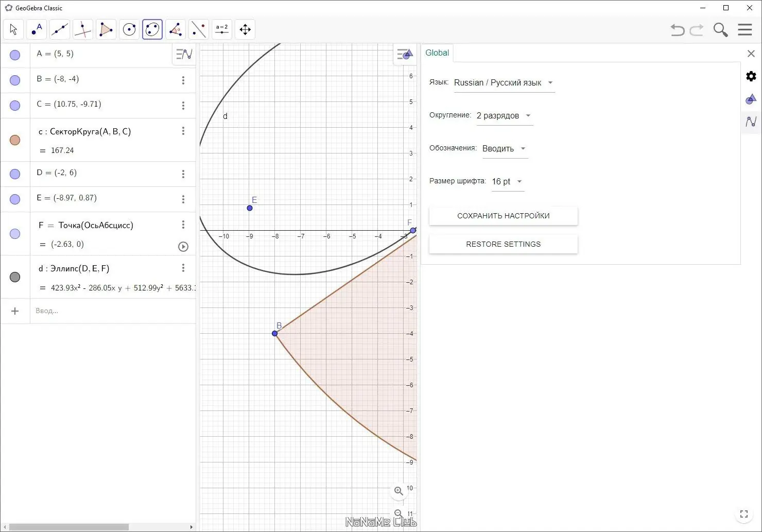Screen dimensions: 762x532
Task: Select the Move arrow tool
Action: coord(13,29)
